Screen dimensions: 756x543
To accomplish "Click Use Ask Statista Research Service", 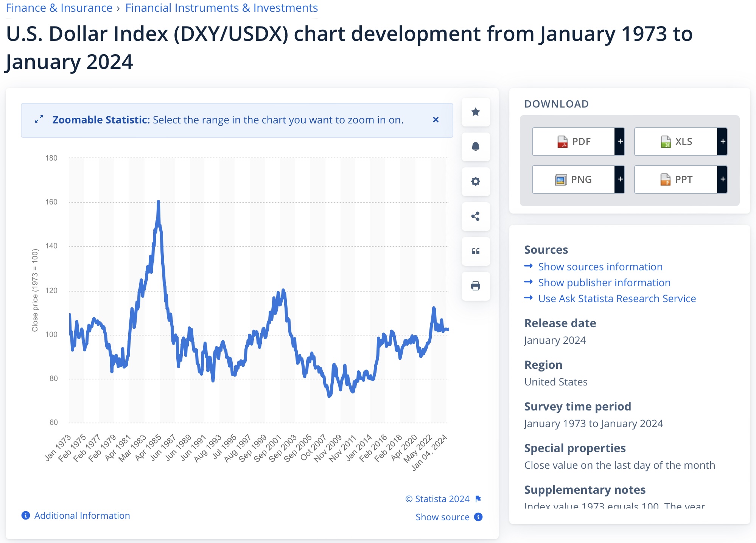I will (x=617, y=298).
